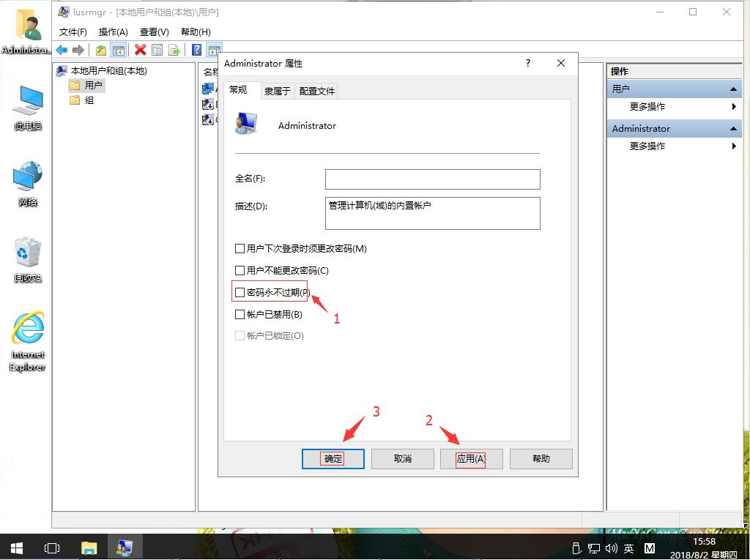Check 密码永不过期 checkbox
Screen dimensions: 750x560
click(240, 291)
